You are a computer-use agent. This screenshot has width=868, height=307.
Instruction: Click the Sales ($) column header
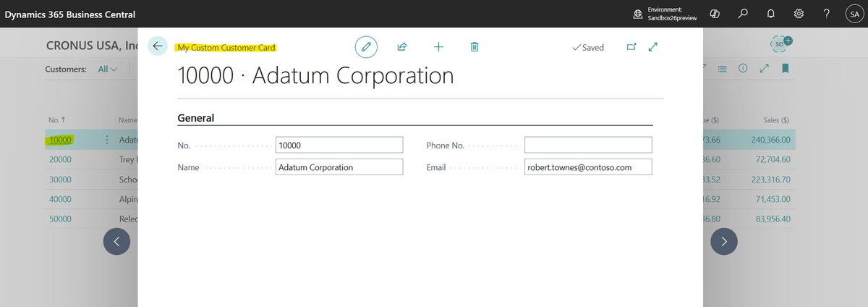(776, 119)
